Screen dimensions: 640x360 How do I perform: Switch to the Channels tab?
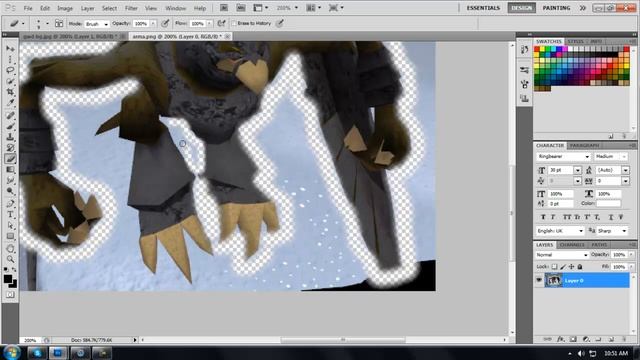(x=572, y=245)
